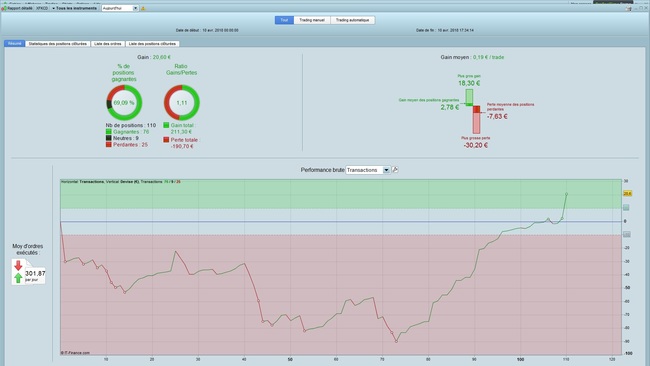The image size is (650, 366).
Task: Click the 'Gain : 20,60 €' text
Action: click(x=154, y=57)
